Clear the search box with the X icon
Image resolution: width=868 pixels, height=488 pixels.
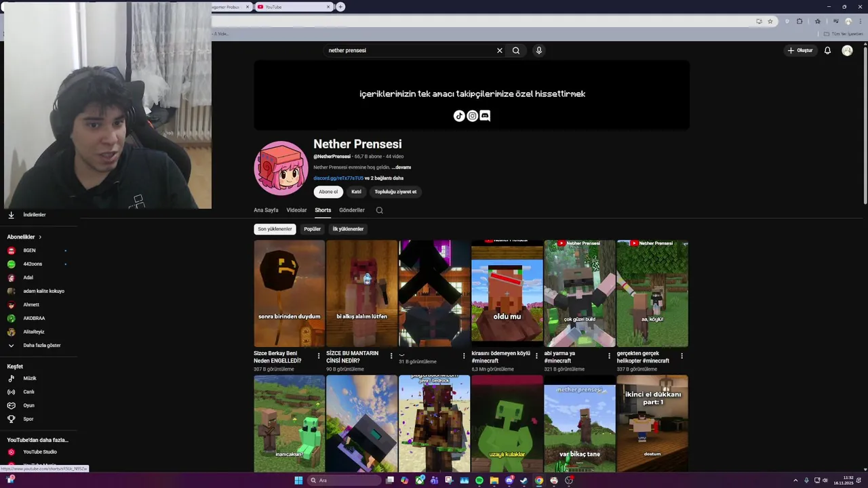[500, 50]
